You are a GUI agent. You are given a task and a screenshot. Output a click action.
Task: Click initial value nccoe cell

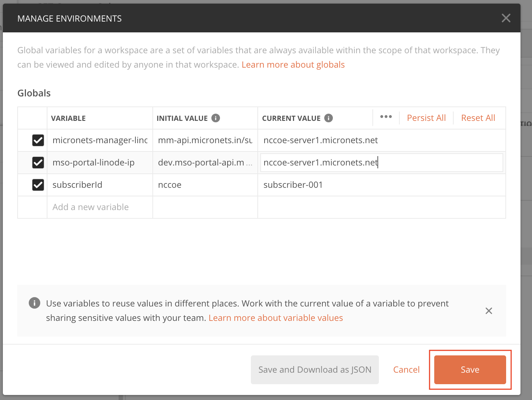click(205, 185)
